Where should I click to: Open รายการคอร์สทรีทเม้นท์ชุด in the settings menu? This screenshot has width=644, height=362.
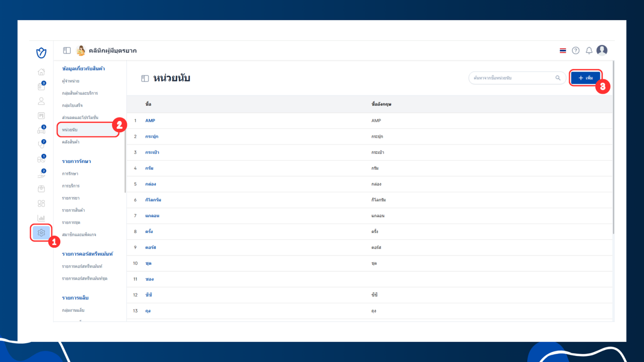pyautogui.click(x=85, y=278)
